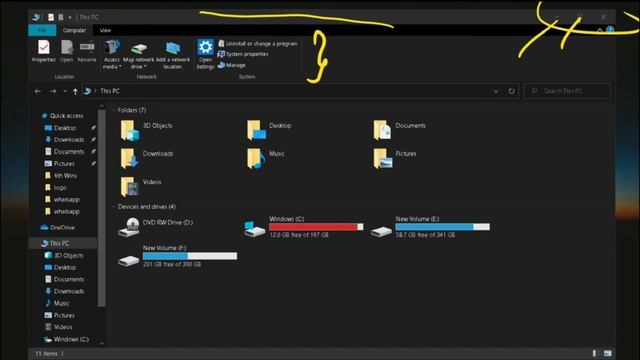The height and width of the screenshot is (360, 640).
Task: Open 3D Objects under This PC tree
Action: coord(64,256)
